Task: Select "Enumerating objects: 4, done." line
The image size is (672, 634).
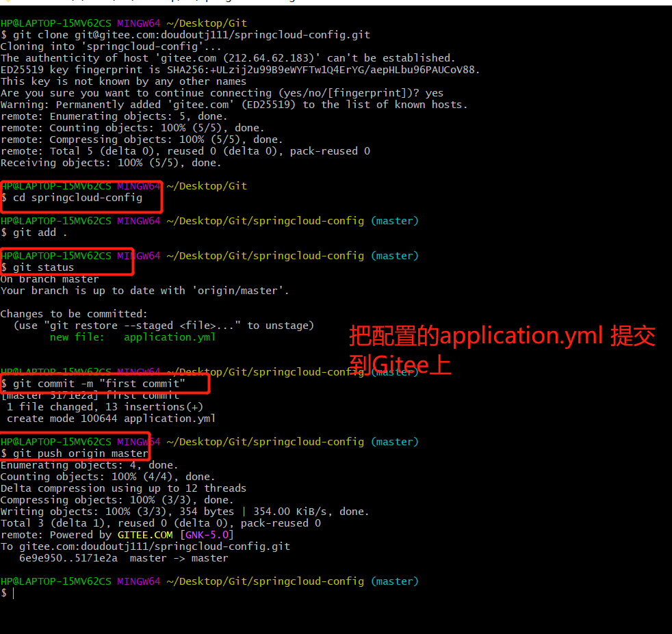Action: (x=90, y=465)
